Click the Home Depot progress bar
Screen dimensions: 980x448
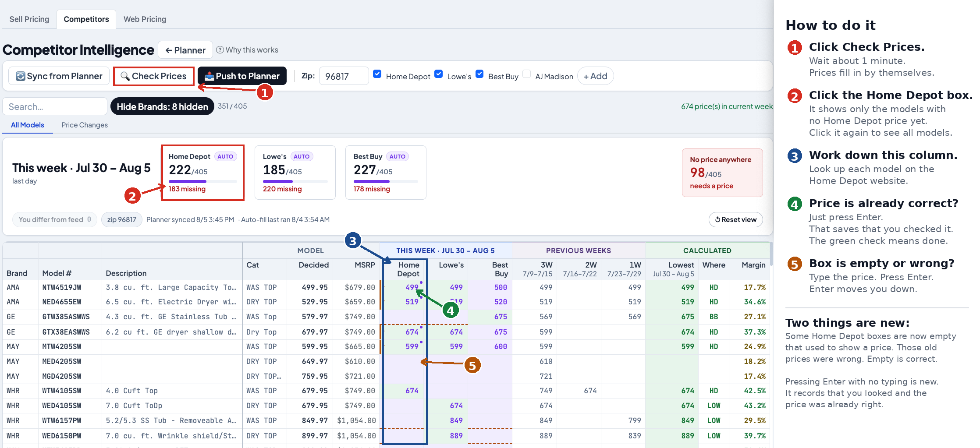tap(202, 181)
